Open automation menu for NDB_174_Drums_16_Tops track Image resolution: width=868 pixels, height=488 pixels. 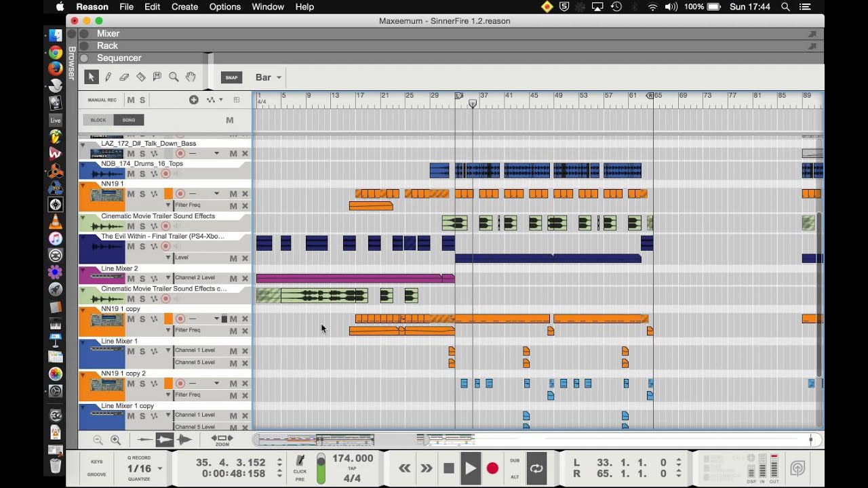point(154,174)
